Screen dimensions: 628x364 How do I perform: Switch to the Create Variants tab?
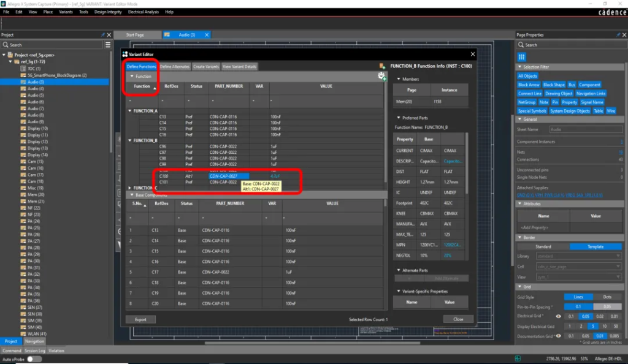[x=205, y=66]
